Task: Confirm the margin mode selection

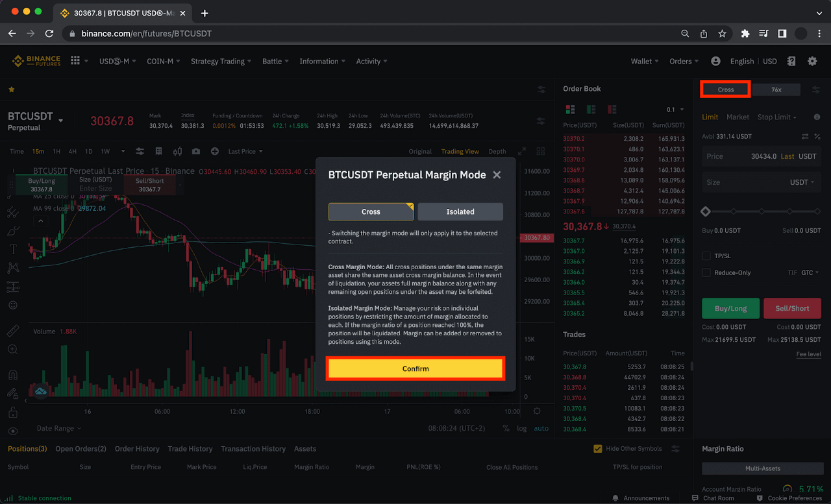Action: point(415,368)
